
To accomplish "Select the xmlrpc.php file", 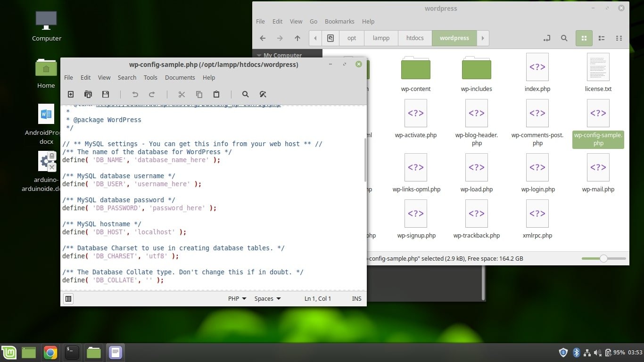I will pyautogui.click(x=537, y=220).
